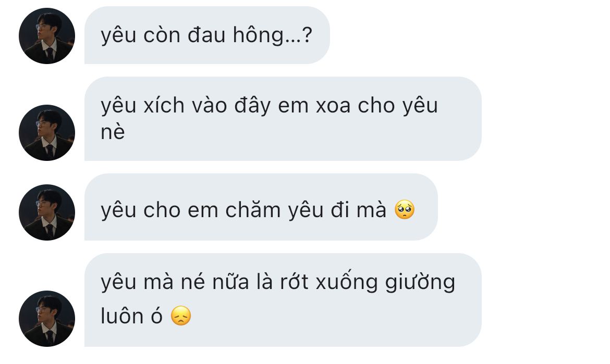Viewport: 610px width, 364px height.
Task: Click the word "nè" in second message
Action: pyautogui.click(x=113, y=132)
